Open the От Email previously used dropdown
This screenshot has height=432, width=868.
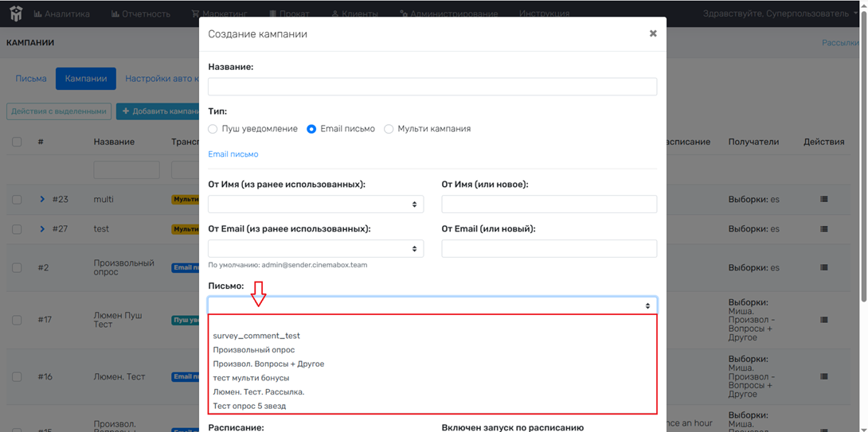316,248
